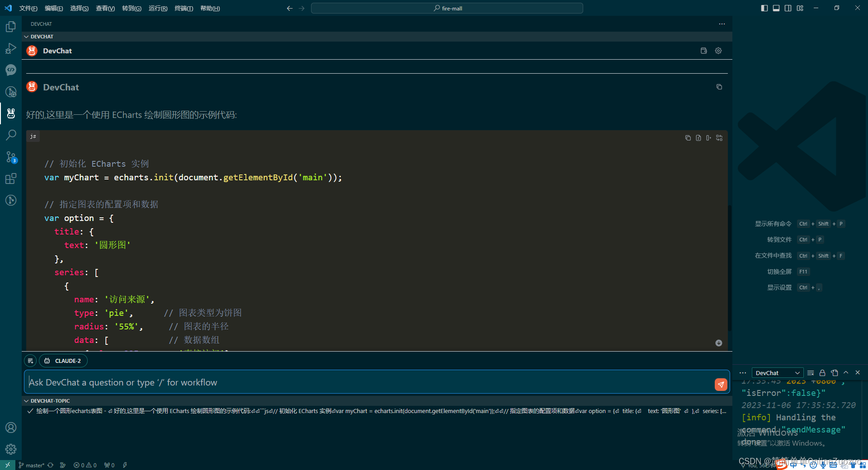Open the Extensions view

[11, 179]
